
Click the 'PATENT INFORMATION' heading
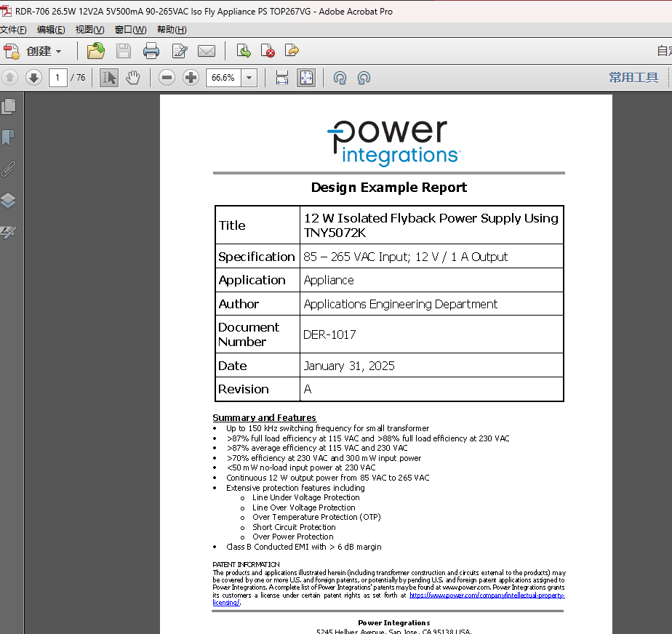tap(246, 565)
